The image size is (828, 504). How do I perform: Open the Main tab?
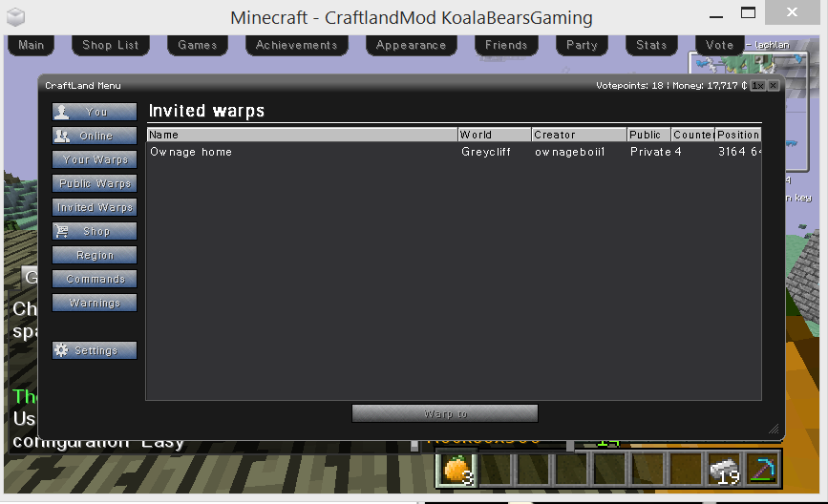click(32, 46)
